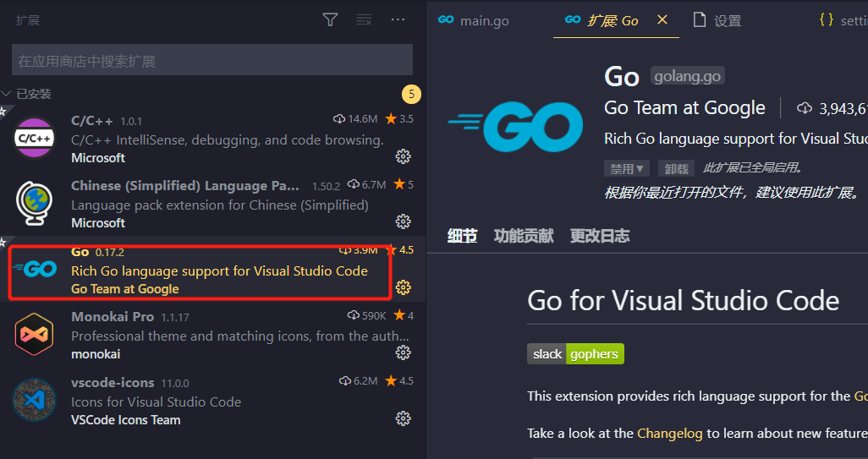The image size is (868, 459).
Task: Close the 扩展 Go tab
Action: pyautogui.click(x=662, y=20)
